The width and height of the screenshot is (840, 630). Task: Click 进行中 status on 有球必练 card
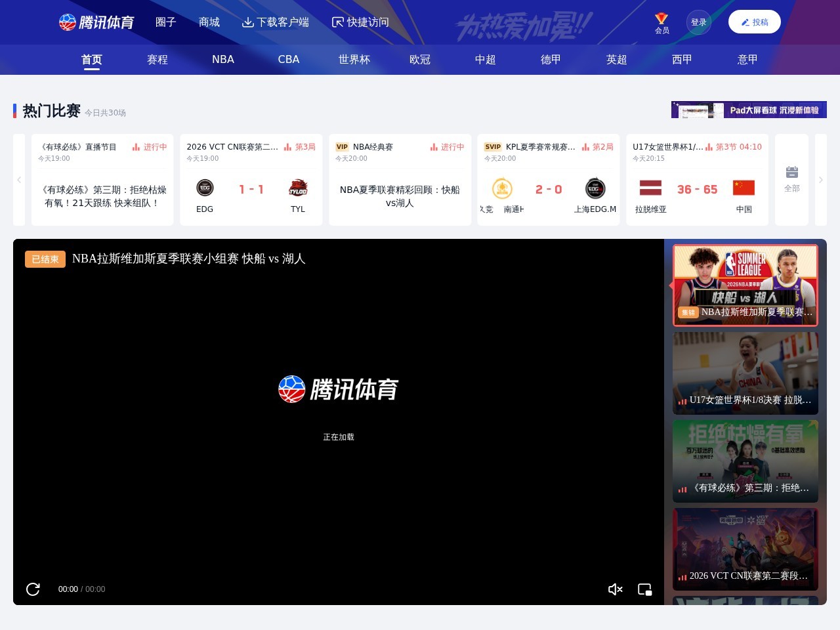point(150,147)
